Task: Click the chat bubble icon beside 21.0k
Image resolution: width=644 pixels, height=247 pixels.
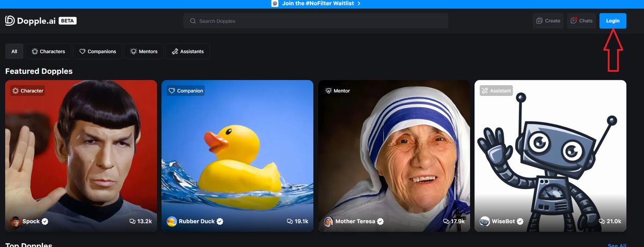Action: click(x=602, y=221)
